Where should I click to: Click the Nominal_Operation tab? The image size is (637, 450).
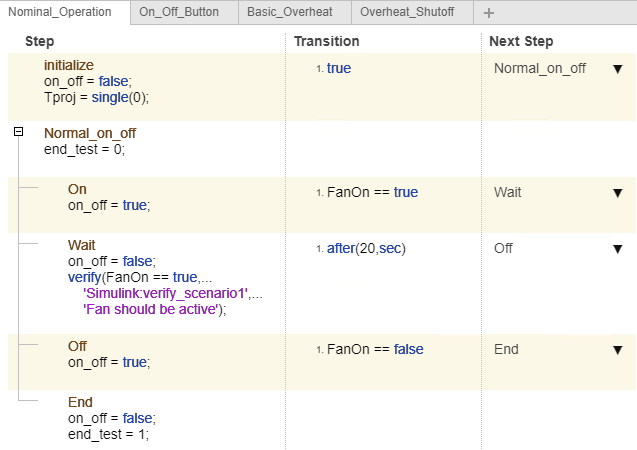[x=65, y=12]
